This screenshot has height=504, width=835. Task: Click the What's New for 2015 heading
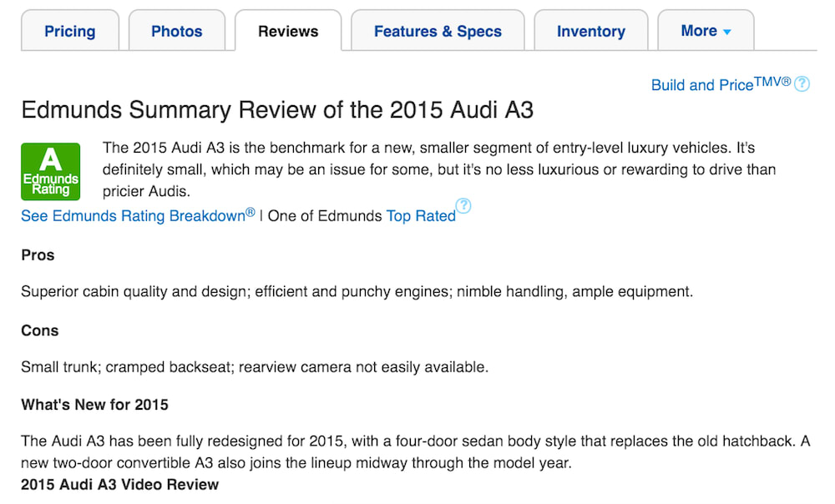95,405
